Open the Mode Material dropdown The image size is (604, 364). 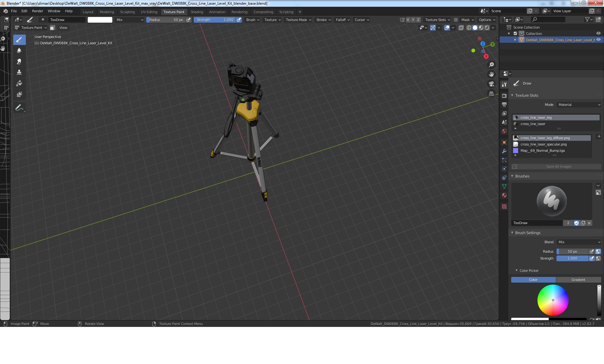[579, 105]
